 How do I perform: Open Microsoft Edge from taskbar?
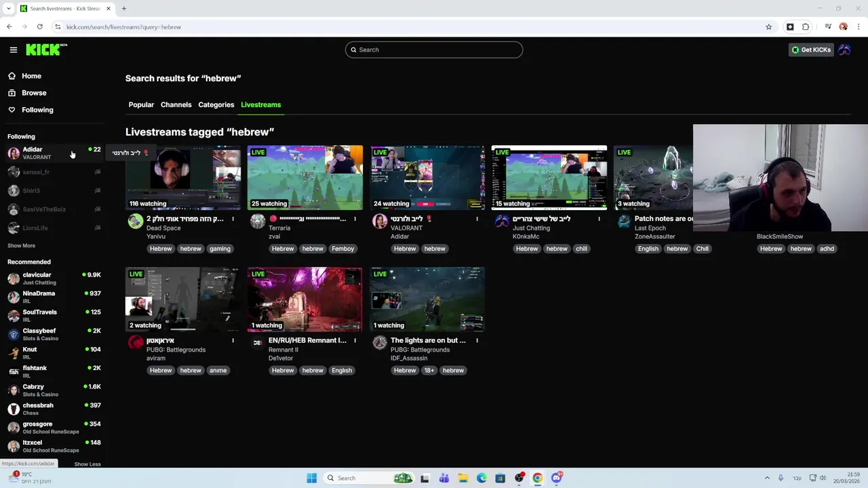[481, 478]
